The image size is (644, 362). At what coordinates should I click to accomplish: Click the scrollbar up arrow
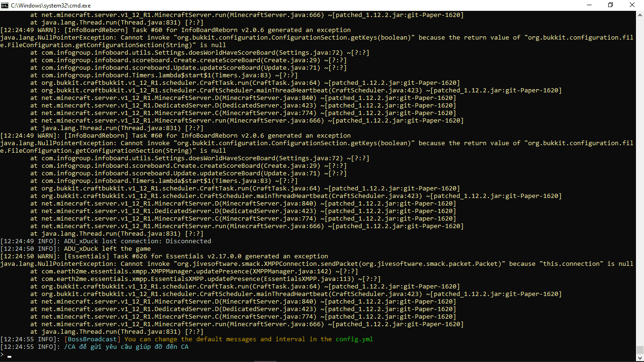tap(640, 15)
